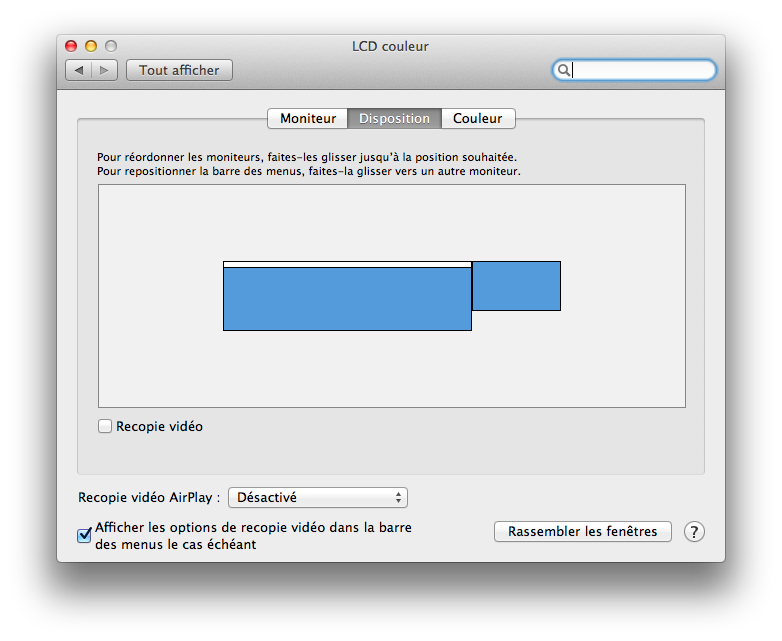Select the Disposition tab
This screenshot has width=782, height=641.
394,118
